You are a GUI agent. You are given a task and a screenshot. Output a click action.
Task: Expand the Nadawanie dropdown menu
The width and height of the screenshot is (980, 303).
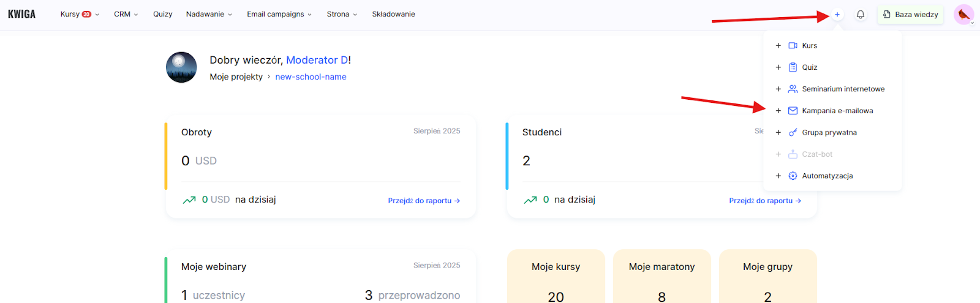click(x=209, y=14)
